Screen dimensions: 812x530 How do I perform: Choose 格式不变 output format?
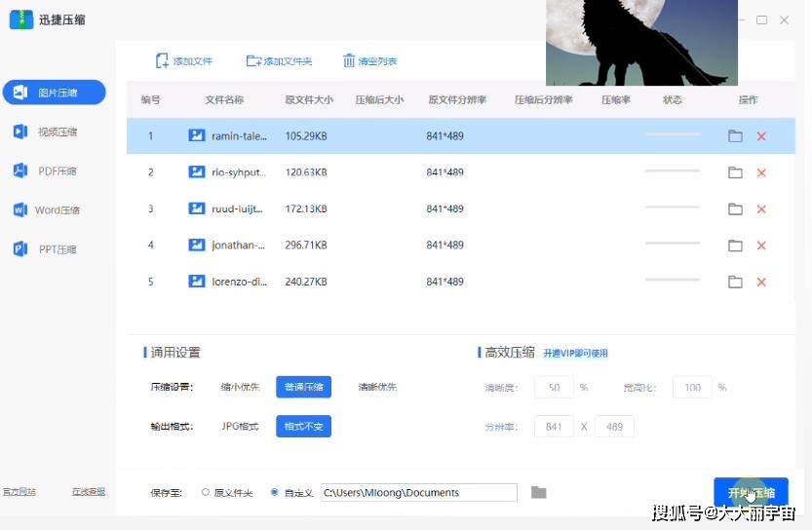[303, 427]
